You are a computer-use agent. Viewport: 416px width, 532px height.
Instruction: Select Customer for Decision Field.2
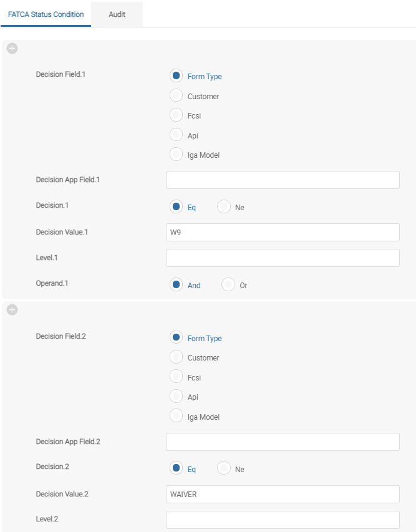point(176,357)
